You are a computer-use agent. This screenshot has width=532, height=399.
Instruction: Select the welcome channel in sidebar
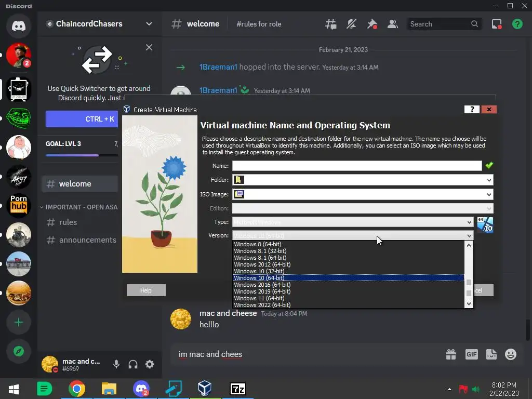click(80, 184)
